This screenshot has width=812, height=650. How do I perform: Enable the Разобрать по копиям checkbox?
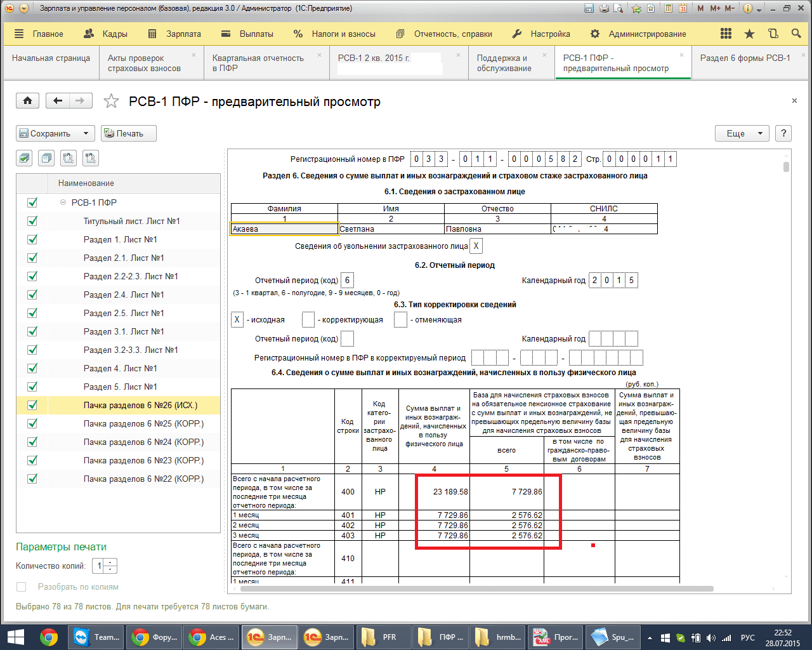[x=22, y=587]
